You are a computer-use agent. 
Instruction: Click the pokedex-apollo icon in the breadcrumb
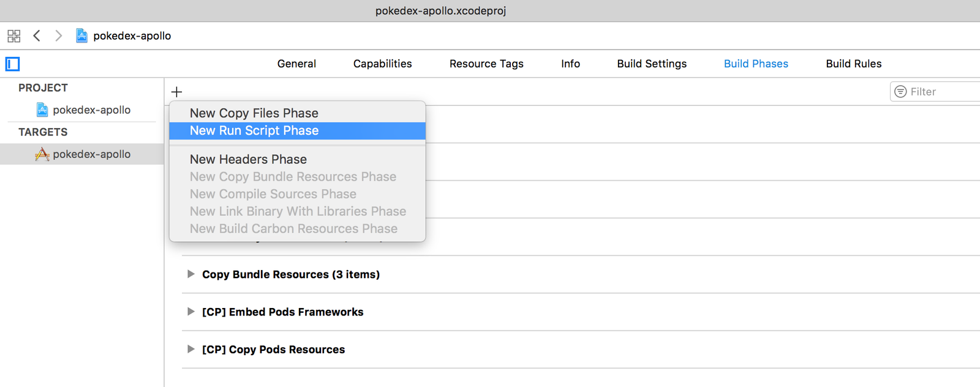[x=81, y=36]
